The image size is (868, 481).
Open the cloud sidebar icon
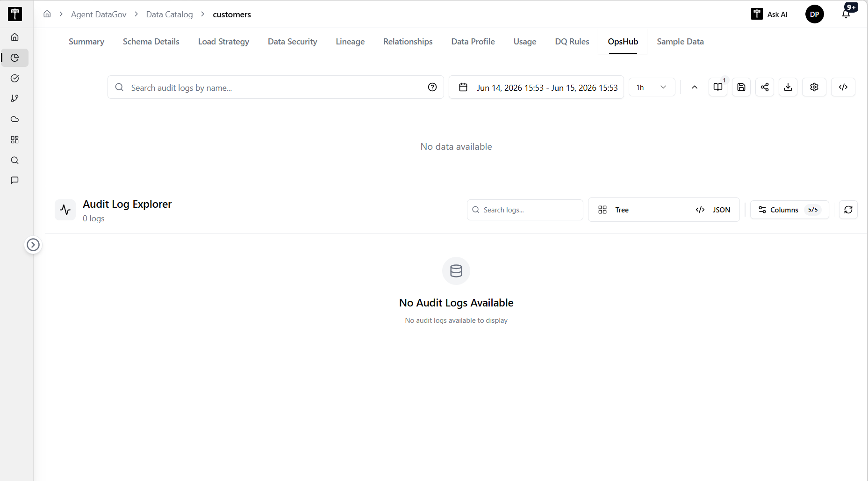pos(15,119)
